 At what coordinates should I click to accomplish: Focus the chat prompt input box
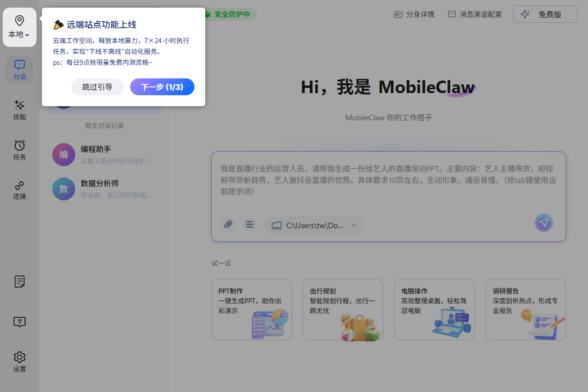pyautogui.click(x=388, y=180)
